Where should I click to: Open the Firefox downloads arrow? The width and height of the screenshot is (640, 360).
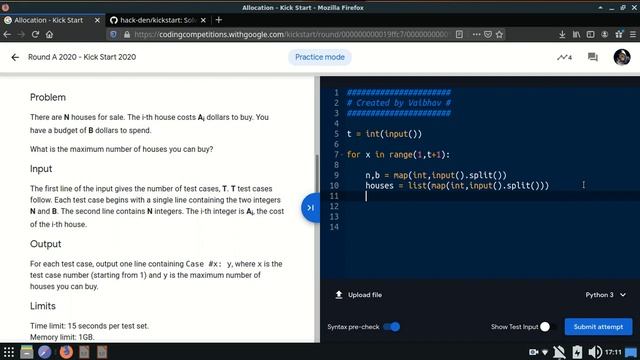pos(562,34)
